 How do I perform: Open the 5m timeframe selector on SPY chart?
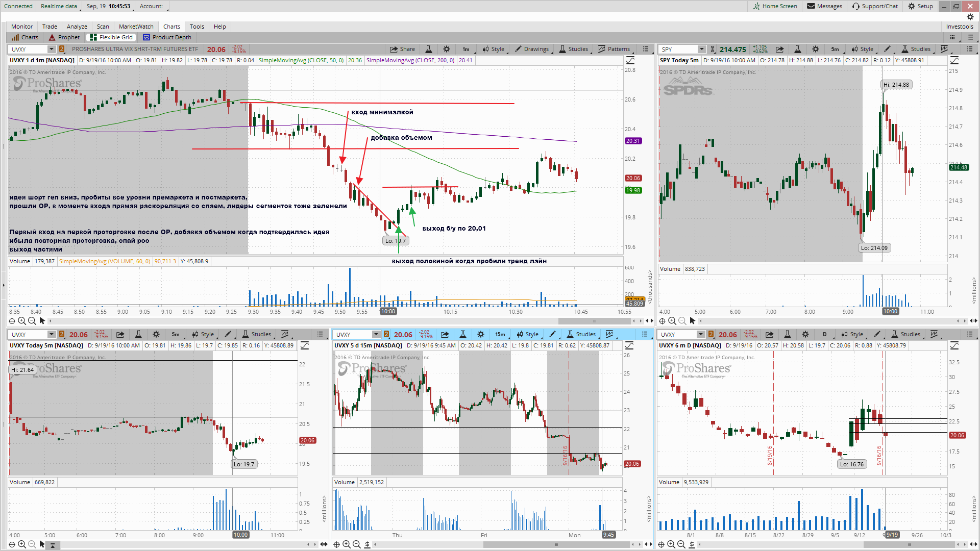(x=835, y=49)
